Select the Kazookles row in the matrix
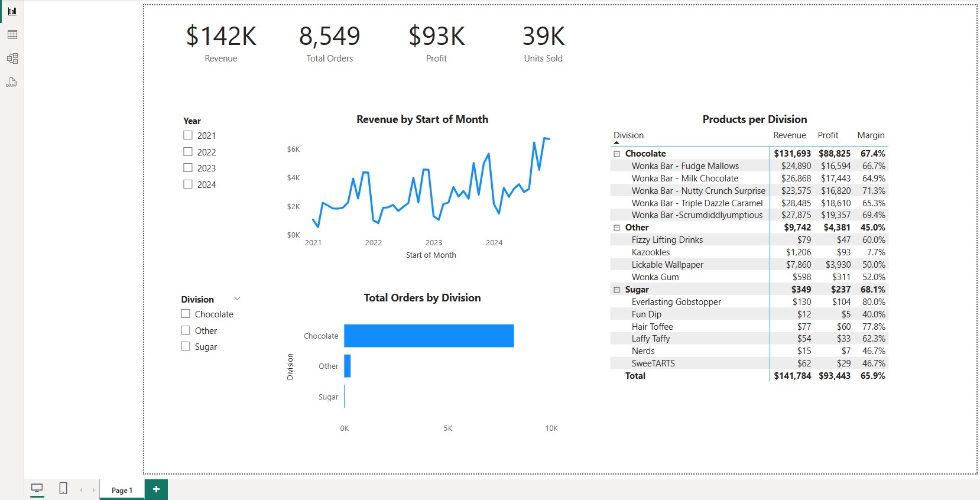The height and width of the screenshot is (500, 980). coord(749,252)
